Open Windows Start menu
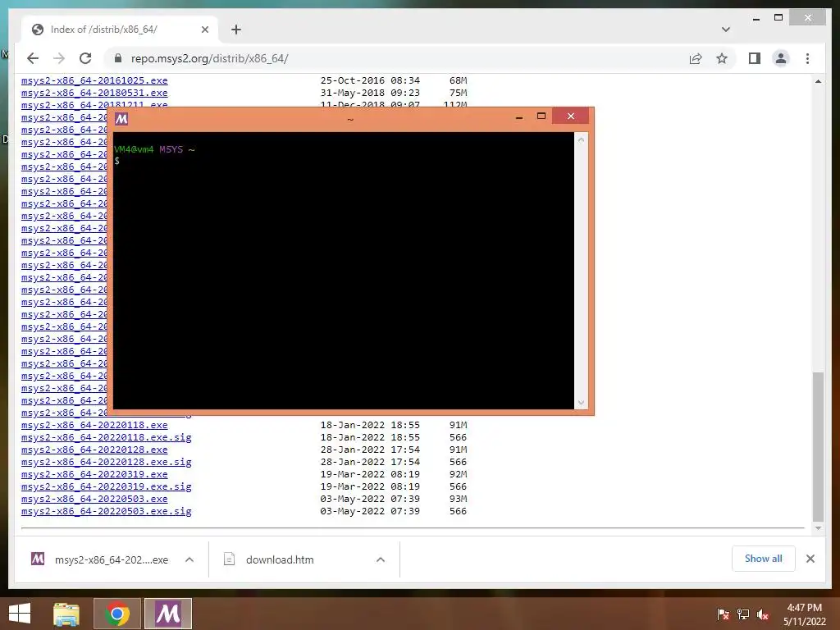This screenshot has height=630, width=840. coord(20,614)
